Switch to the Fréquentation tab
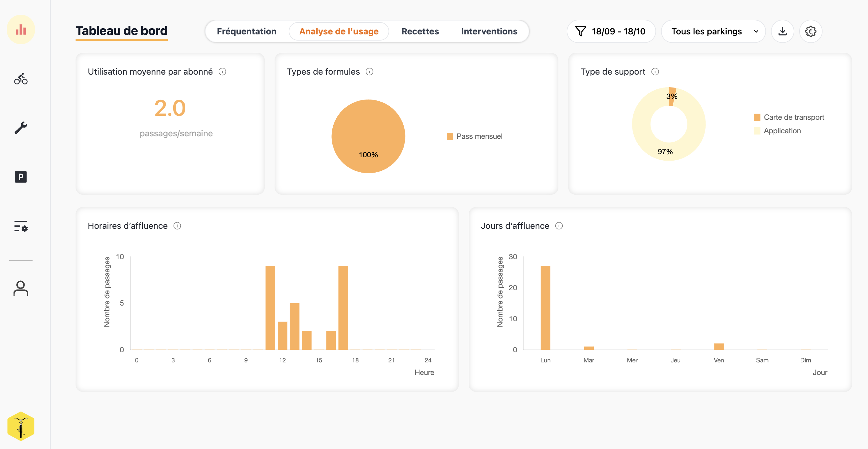 pos(246,31)
